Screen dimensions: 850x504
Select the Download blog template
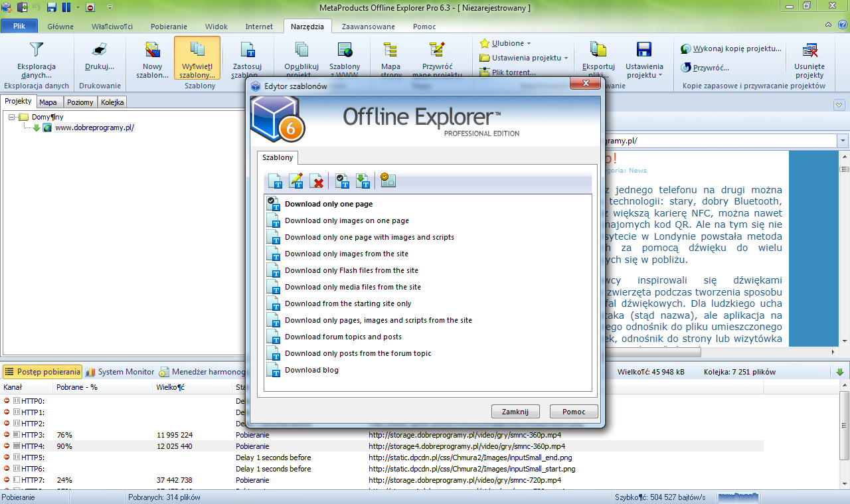(311, 370)
